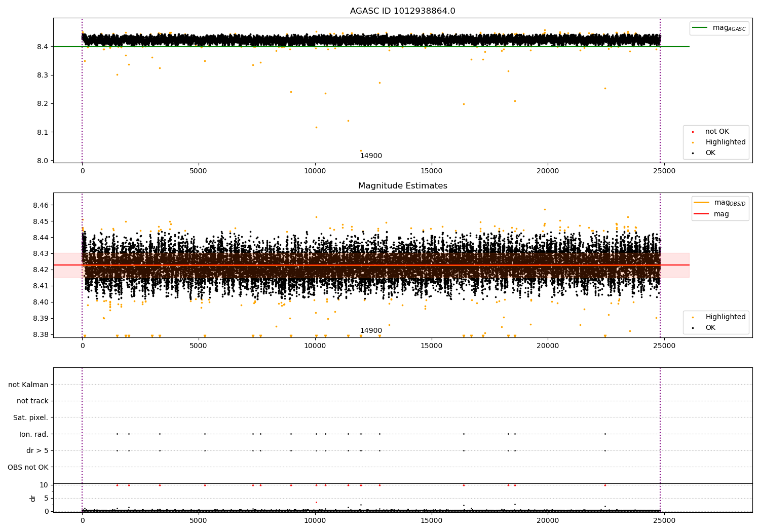
Task: Select 'Highlighted' legend entry in AGASC ID plot
Action: click(725, 142)
